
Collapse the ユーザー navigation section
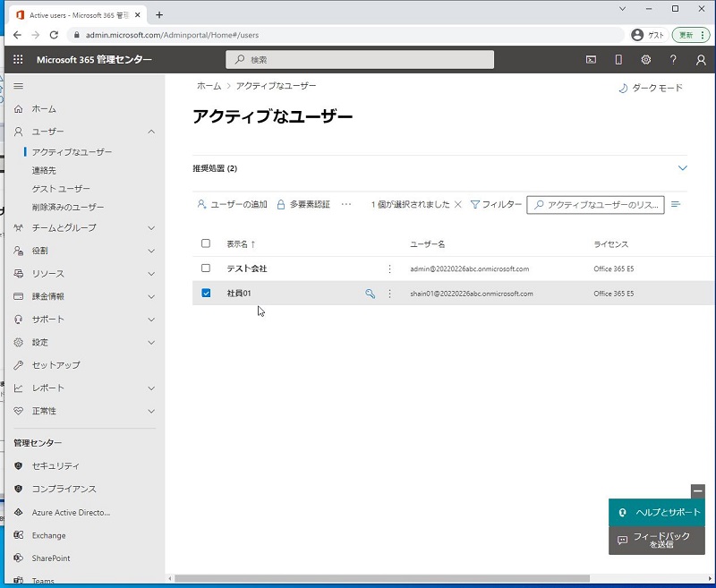(x=151, y=132)
